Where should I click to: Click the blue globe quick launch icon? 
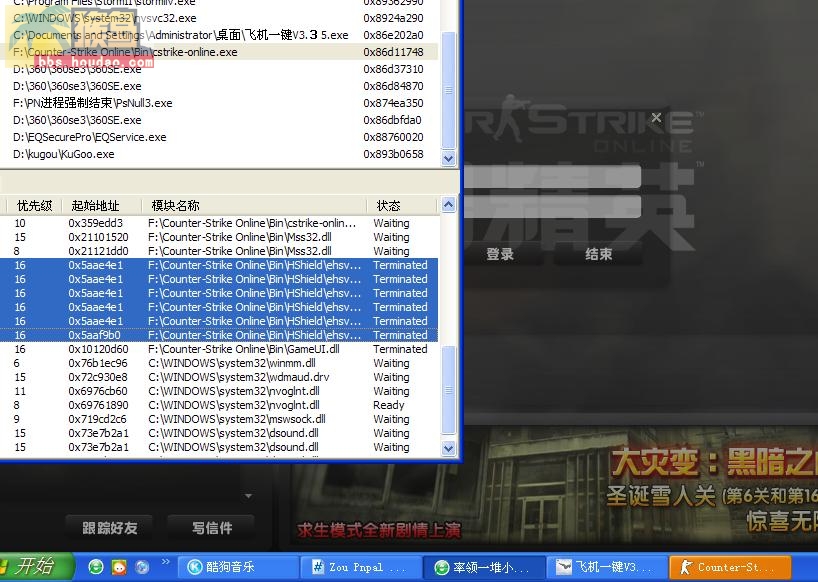coord(142,567)
